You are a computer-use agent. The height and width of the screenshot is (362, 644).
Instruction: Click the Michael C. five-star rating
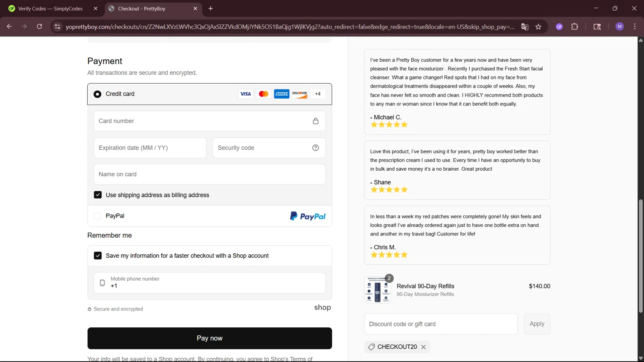coord(389,125)
